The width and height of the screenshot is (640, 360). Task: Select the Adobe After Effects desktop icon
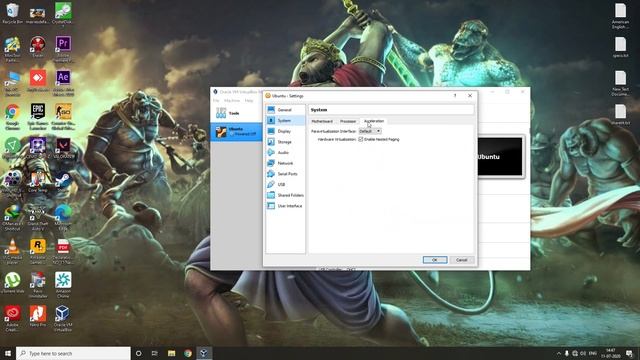tap(63, 82)
